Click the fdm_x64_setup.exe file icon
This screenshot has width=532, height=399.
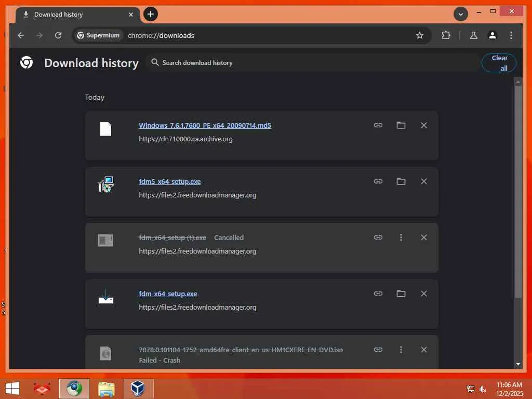(105, 297)
